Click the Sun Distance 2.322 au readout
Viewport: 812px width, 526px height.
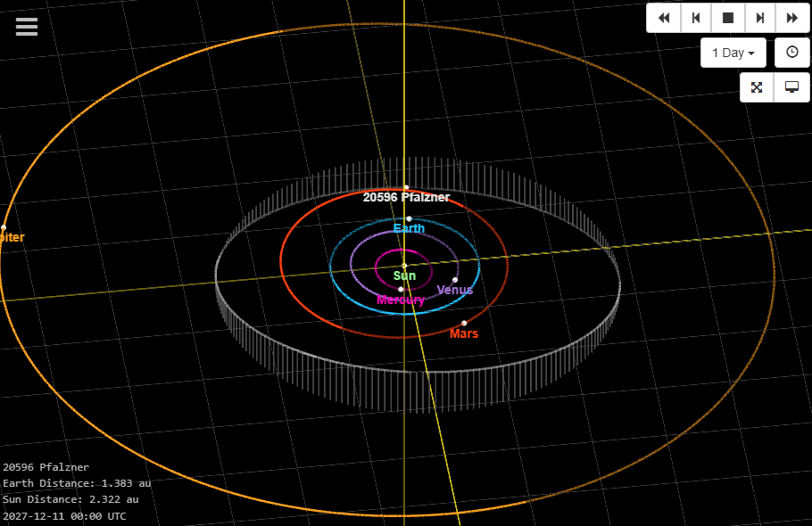pyautogui.click(x=70, y=499)
